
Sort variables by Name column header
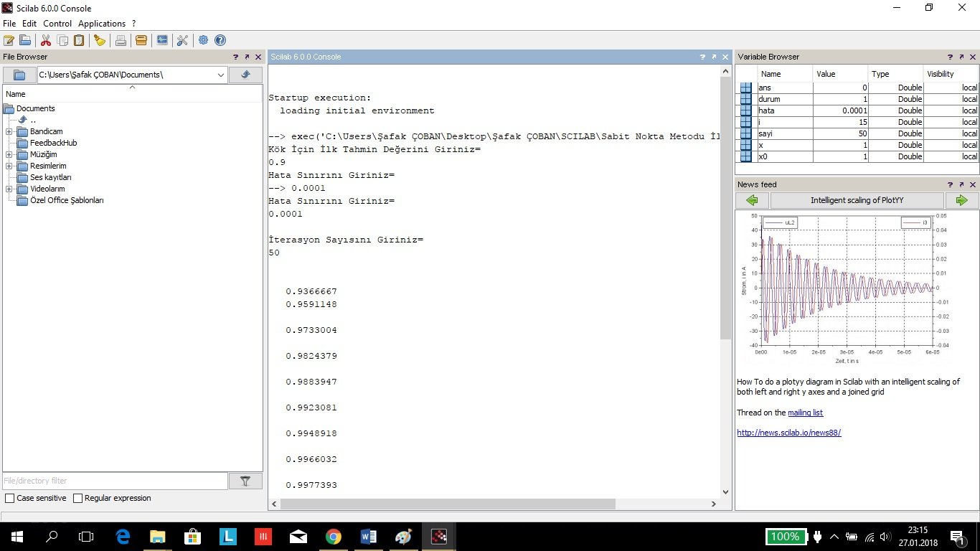tap(785, 74)
